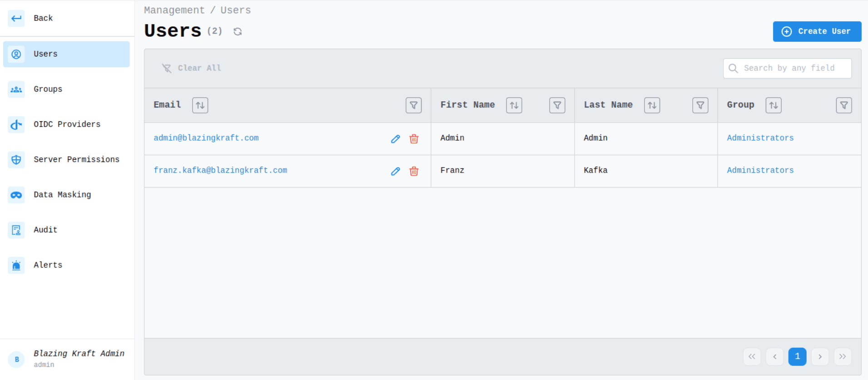
Task: Open the First Name column filter
Action: click(557, 105)
